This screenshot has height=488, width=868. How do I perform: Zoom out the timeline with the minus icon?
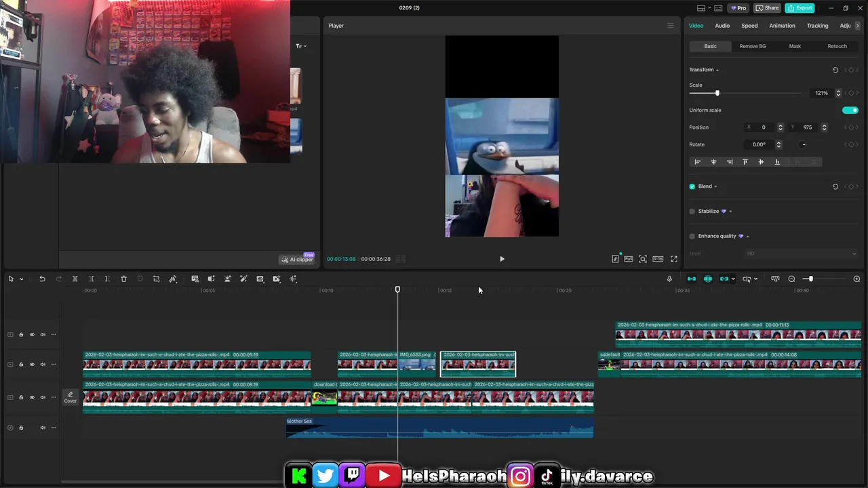791,279
